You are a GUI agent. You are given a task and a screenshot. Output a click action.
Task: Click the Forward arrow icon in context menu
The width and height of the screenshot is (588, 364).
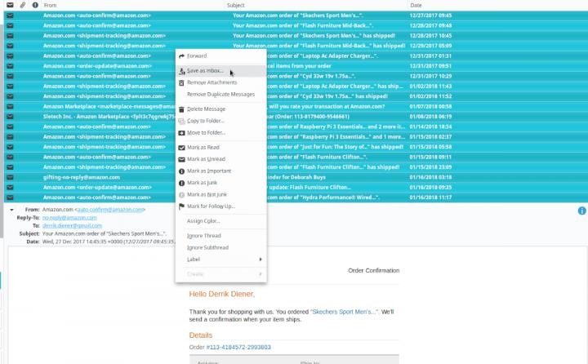[181, 55]
